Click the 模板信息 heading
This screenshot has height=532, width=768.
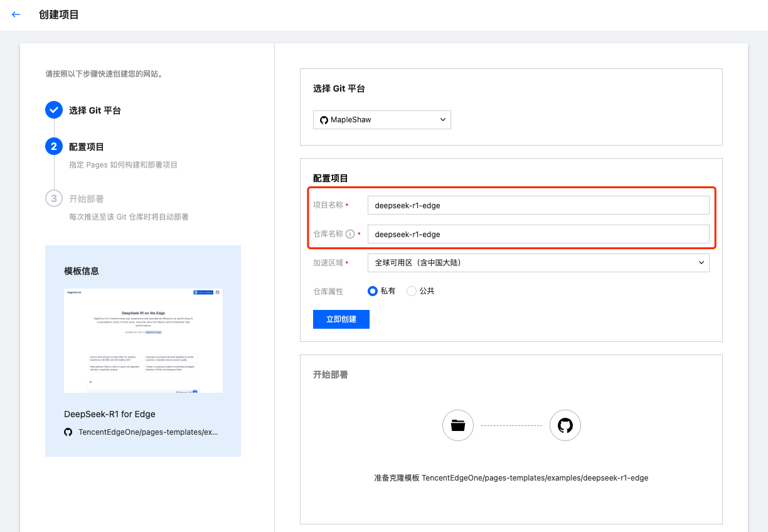point(82,271)
